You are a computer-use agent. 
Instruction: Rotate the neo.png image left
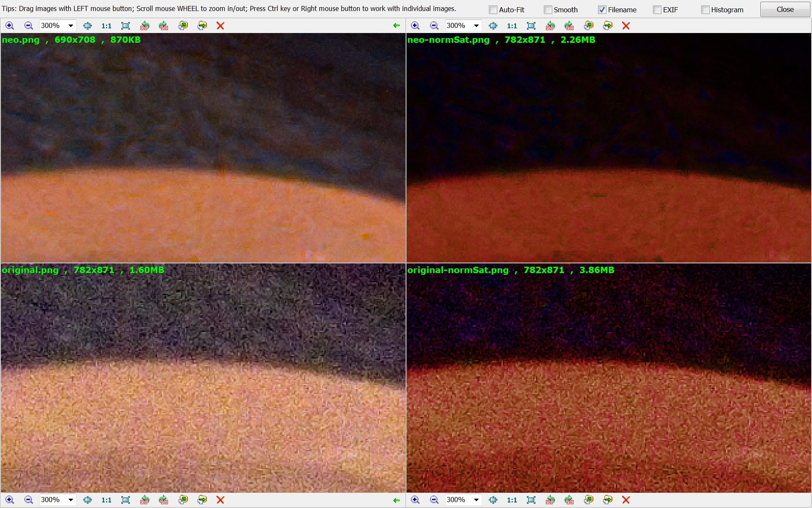pos(145,26)
